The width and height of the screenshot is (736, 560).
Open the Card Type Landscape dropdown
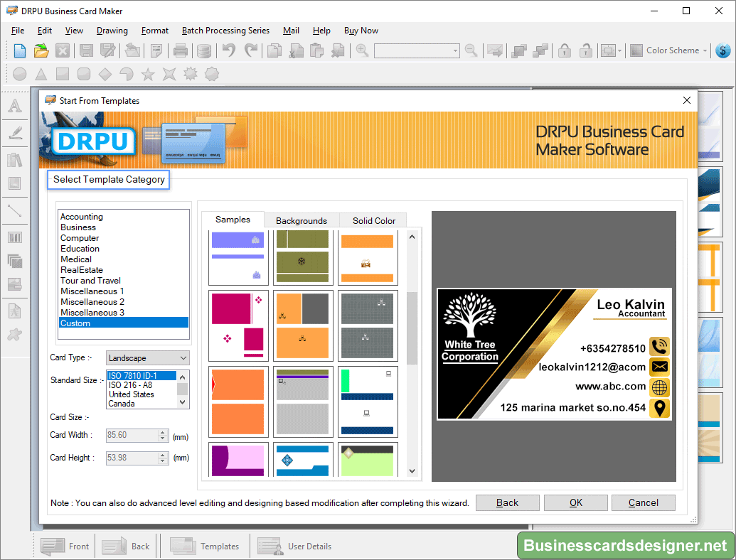click(183, 357)
